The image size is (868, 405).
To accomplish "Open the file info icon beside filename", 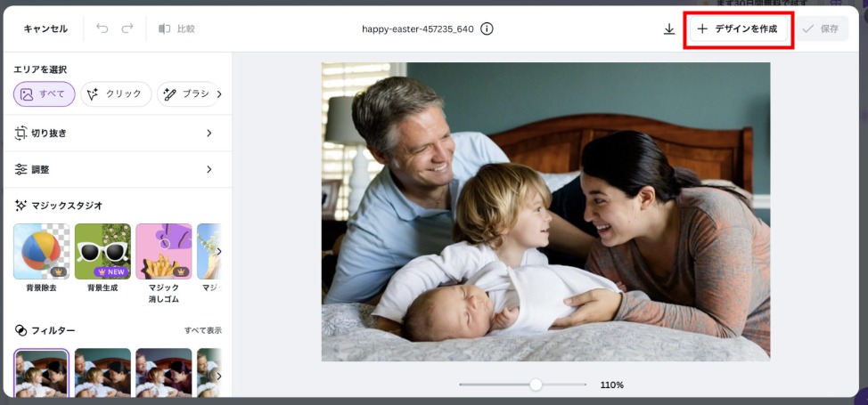I will (x=487, y=28).
